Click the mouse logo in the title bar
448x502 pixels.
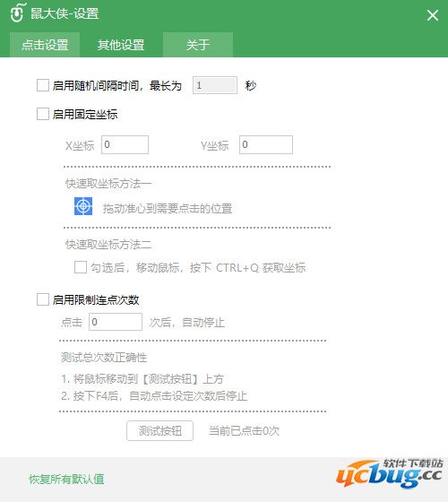pyautogui.click(x=17, y=13)
